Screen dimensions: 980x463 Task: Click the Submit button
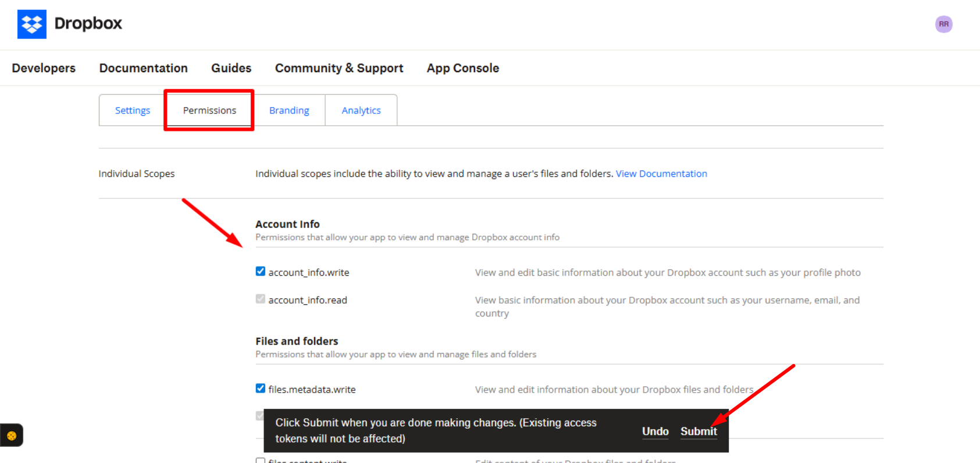coord(699,431)
